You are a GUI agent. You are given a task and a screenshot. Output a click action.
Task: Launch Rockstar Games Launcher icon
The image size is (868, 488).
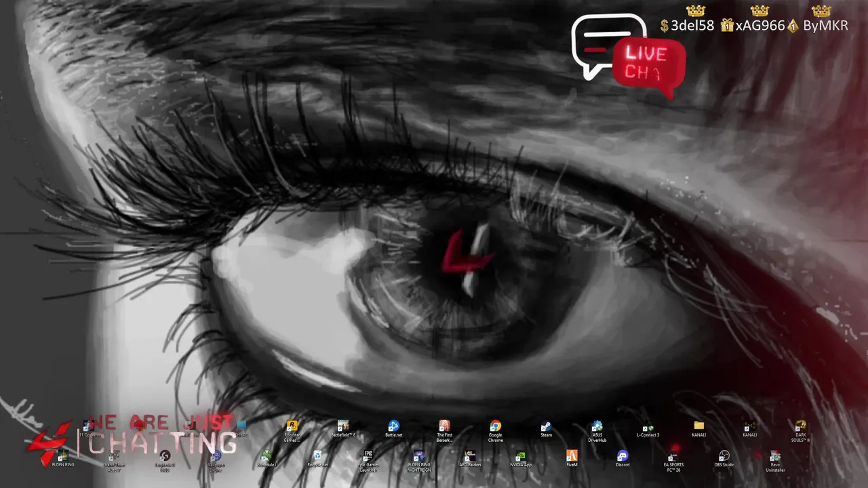(292, 431)
